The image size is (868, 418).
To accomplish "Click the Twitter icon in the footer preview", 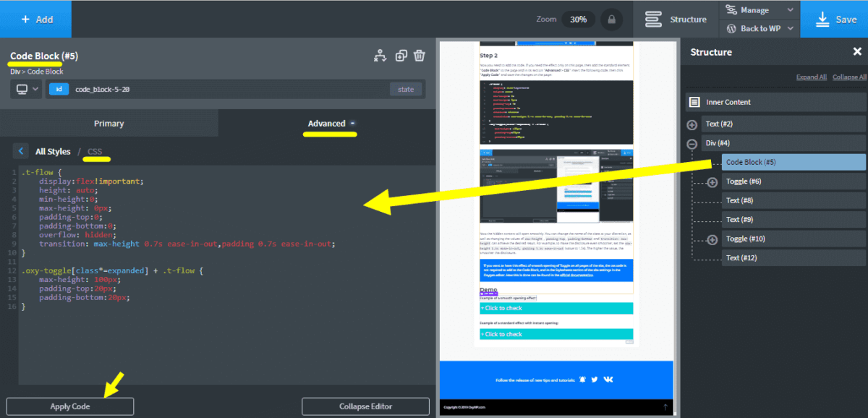I will click(594, 380).
